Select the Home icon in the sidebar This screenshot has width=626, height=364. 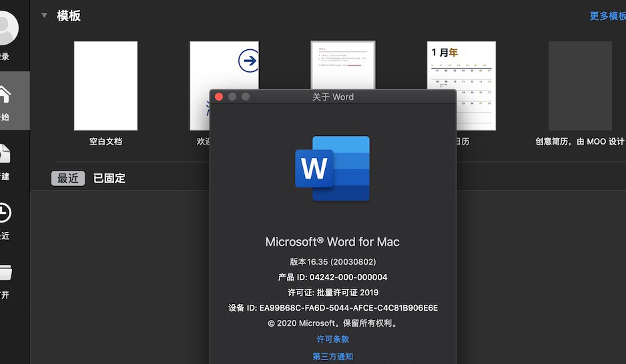(5, 95)
